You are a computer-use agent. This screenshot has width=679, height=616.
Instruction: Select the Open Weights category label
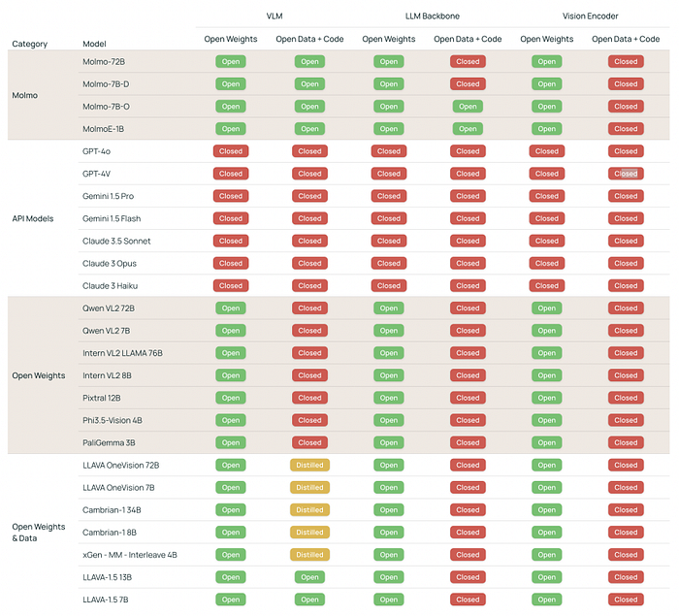point(39,375)
